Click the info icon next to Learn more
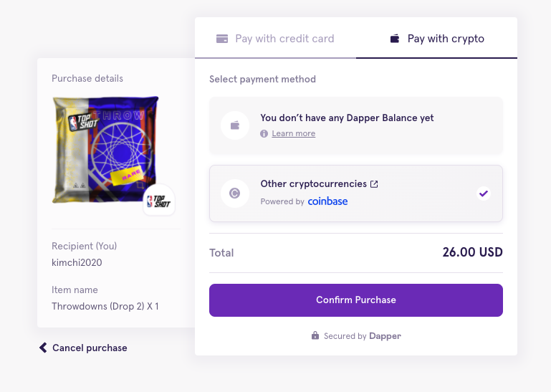The image size is (551, 392). tap(264, 133)
